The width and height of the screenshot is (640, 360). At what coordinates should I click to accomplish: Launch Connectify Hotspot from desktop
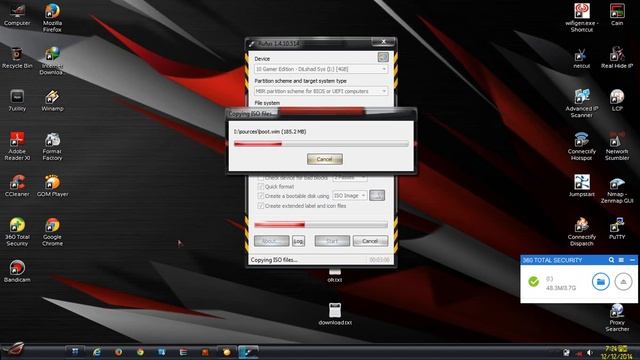582,146
